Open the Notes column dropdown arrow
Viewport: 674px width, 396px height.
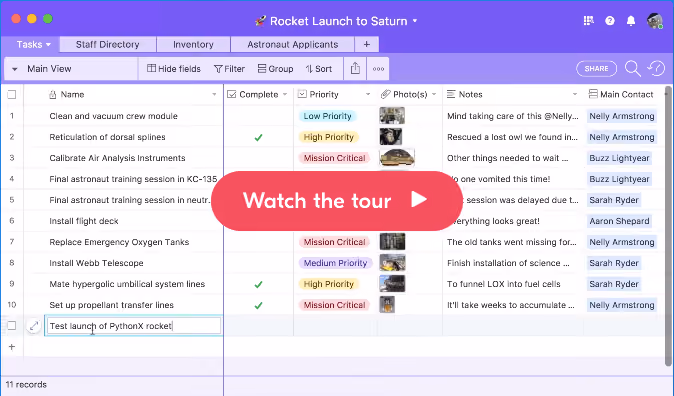[575, 94]
